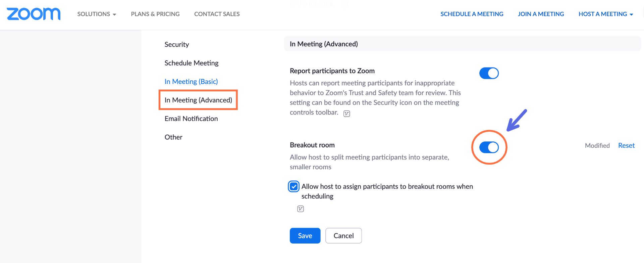Select Security in the settings sidebar

[176, 45]
